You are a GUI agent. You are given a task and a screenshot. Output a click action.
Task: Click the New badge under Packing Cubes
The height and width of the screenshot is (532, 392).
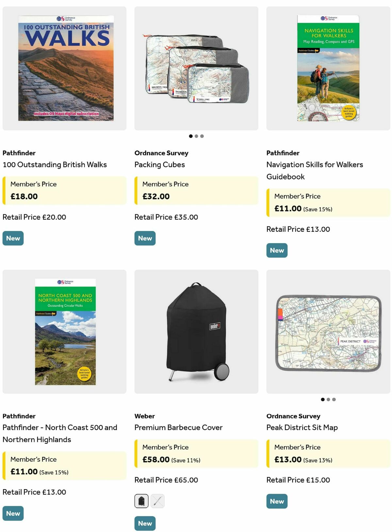[145, 238]
